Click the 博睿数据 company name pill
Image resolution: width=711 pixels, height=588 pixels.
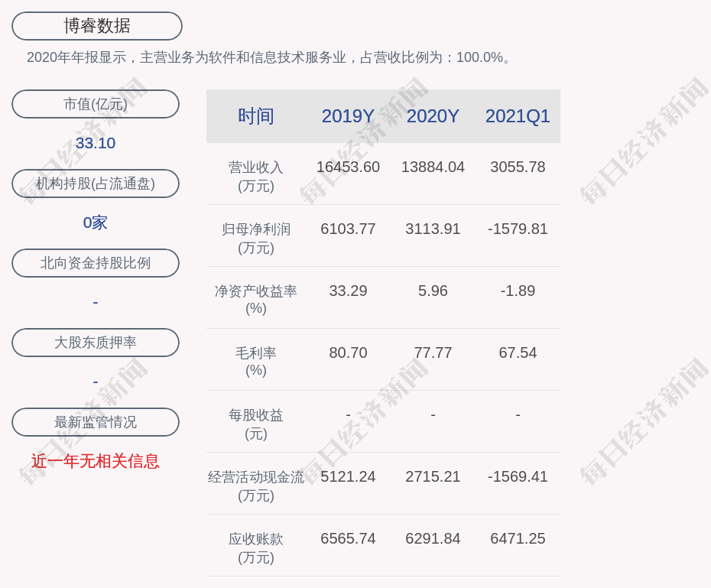(97, 26)
